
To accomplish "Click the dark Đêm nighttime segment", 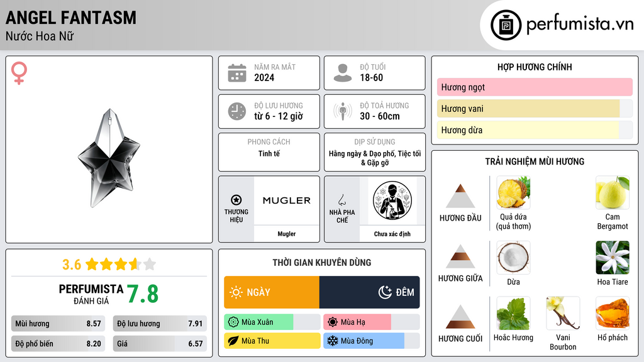I will (x=369, y=292).
